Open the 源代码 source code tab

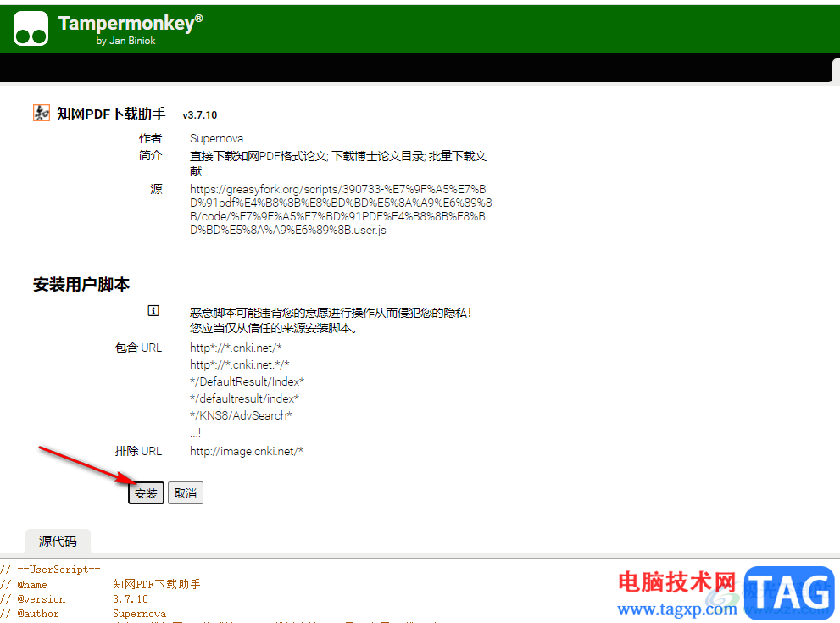coord(58,541)
